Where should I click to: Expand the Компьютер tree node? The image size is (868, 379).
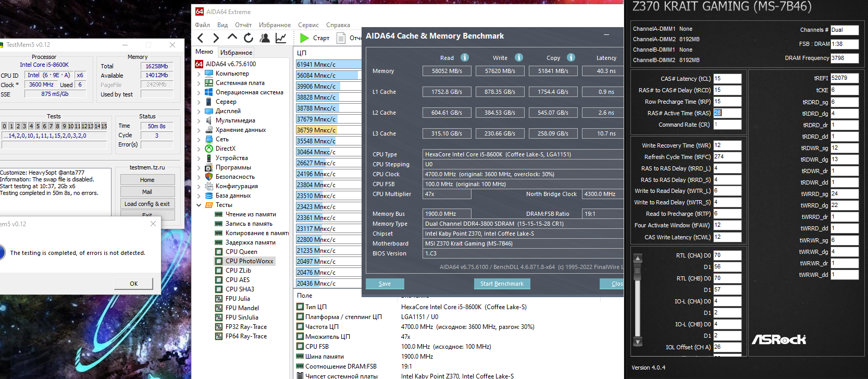[x=199, y=74]
